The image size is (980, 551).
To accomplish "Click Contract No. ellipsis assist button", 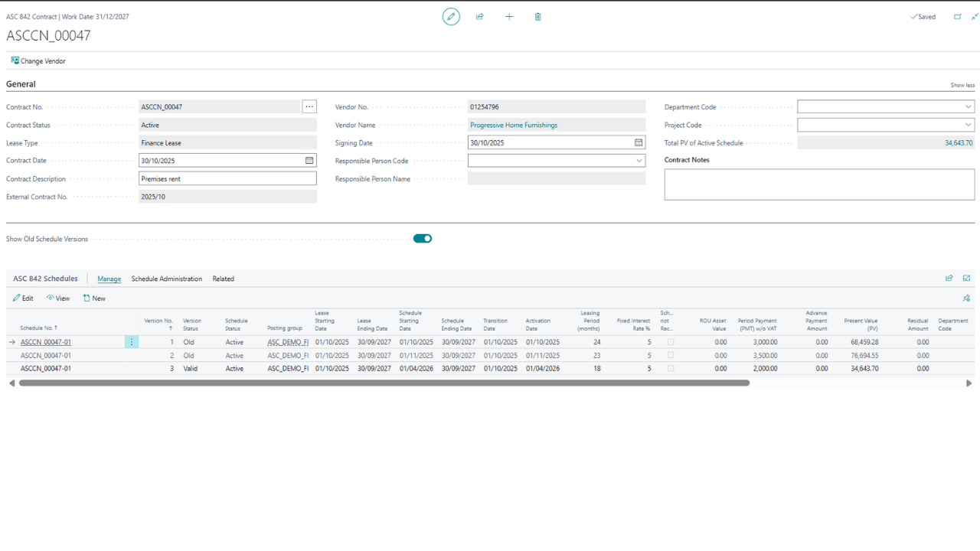I will pyautogui.click(x=309, y=107).
